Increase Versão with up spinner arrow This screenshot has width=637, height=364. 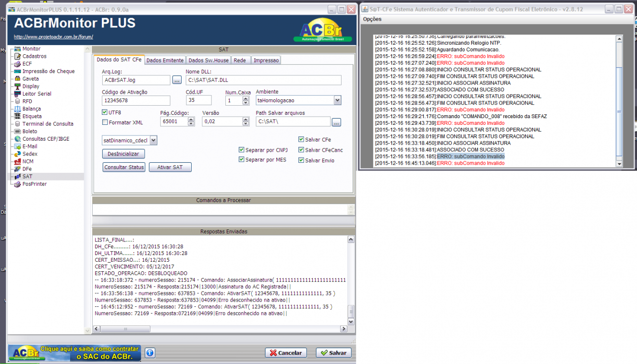click(x=246, y=120)
